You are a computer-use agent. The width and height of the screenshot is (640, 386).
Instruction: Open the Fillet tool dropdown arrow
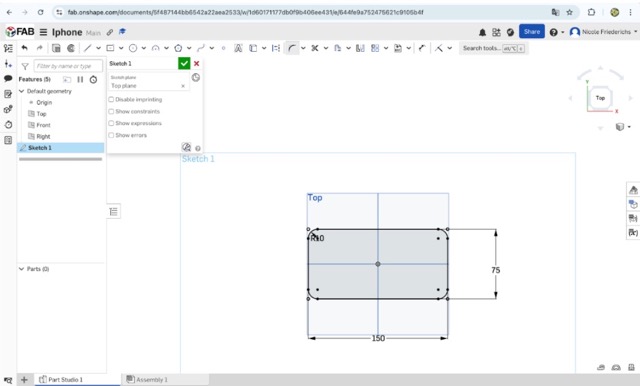tap(303, 48)
